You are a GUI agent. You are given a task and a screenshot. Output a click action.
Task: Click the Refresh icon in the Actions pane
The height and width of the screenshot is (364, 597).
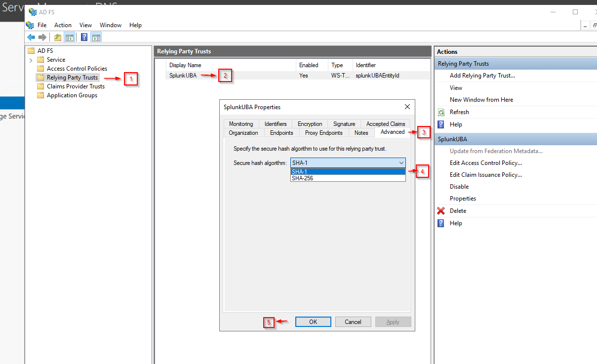[440, 112]
